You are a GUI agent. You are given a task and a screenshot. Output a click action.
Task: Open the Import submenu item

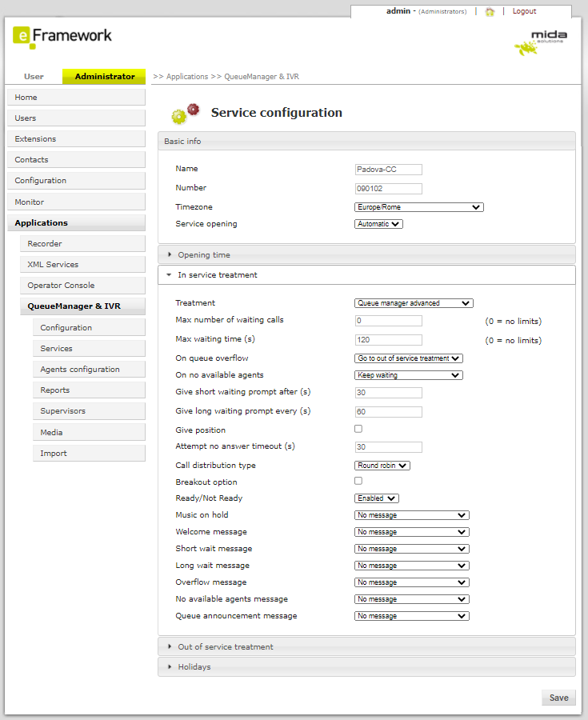[x=89, y=454]
